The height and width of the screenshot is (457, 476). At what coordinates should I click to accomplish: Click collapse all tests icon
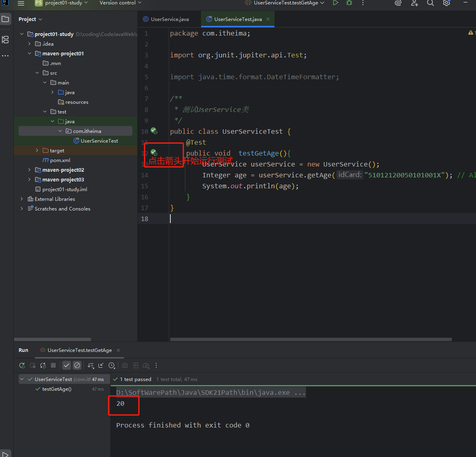pos(101,366)
